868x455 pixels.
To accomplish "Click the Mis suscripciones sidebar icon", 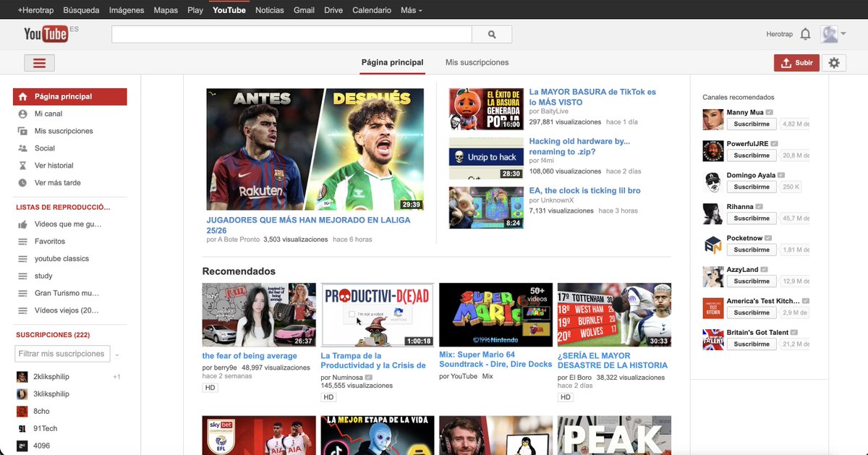I will pos(22,131).
